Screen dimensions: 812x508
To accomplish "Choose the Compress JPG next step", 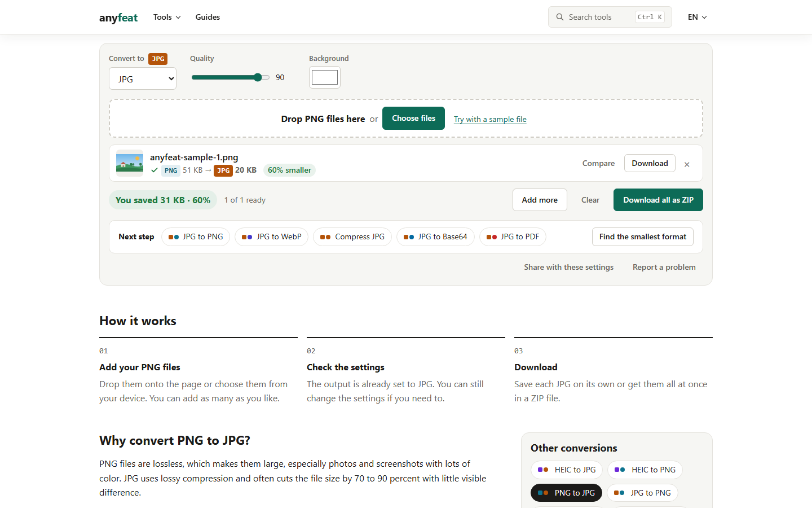I will point(352,237).
